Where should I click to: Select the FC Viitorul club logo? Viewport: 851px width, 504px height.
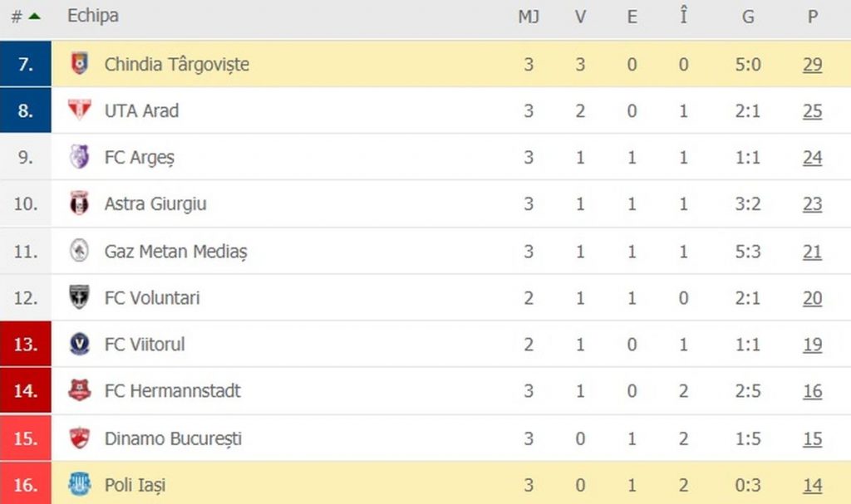click(x=79, y=344)
